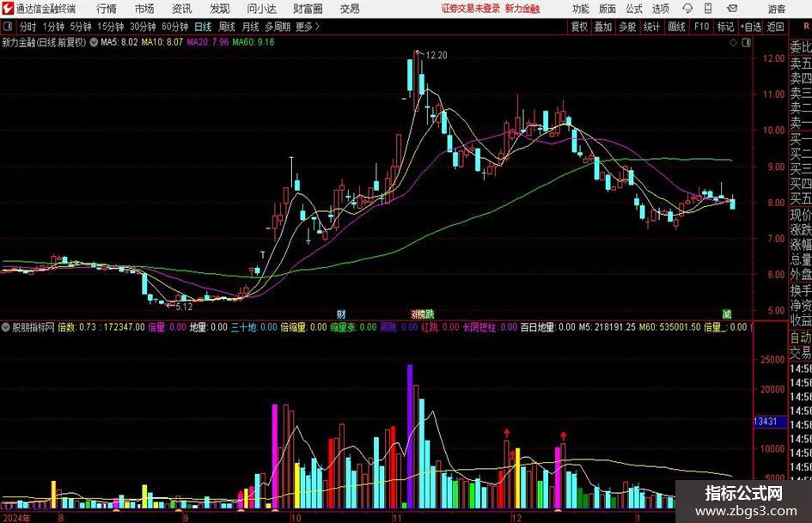Viewport: 812px width, 523px height.
Task: Click the 返回 back button
Action: (x=775, y=27)
